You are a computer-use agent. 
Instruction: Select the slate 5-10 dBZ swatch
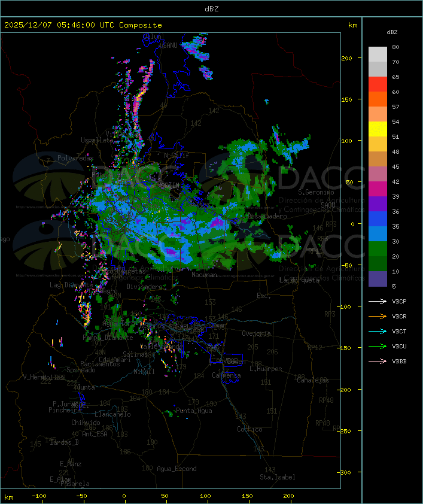tap(378, 279)
